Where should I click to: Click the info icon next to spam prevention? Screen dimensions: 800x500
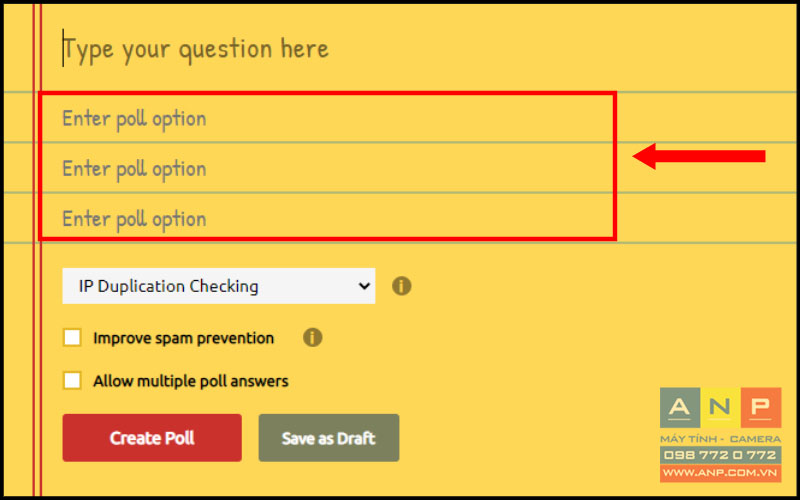(313, 338)
